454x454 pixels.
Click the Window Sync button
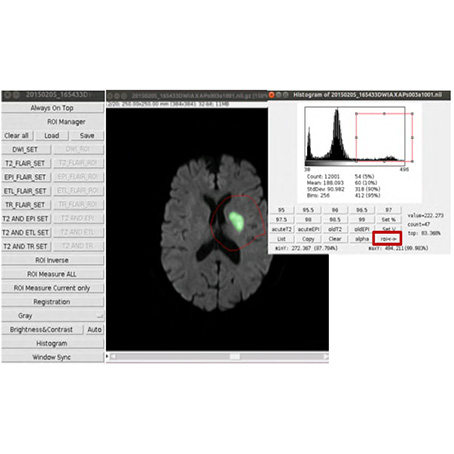(x=53, y=357)
